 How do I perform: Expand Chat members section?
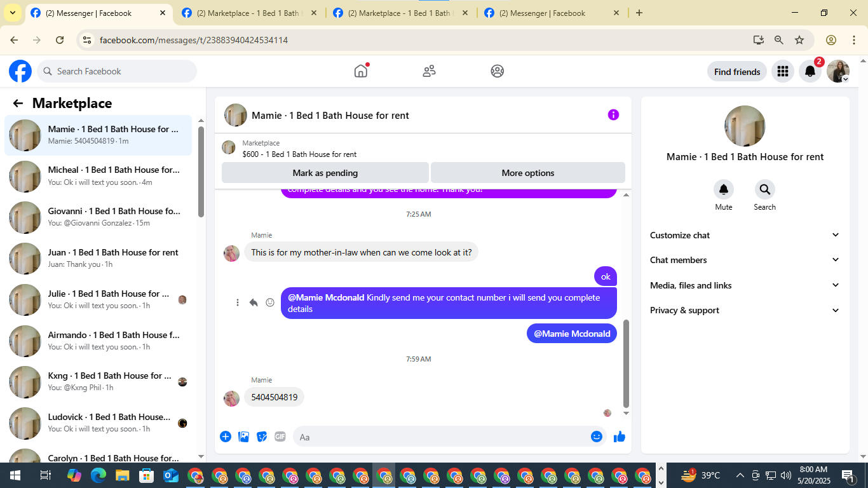[745, 260]
